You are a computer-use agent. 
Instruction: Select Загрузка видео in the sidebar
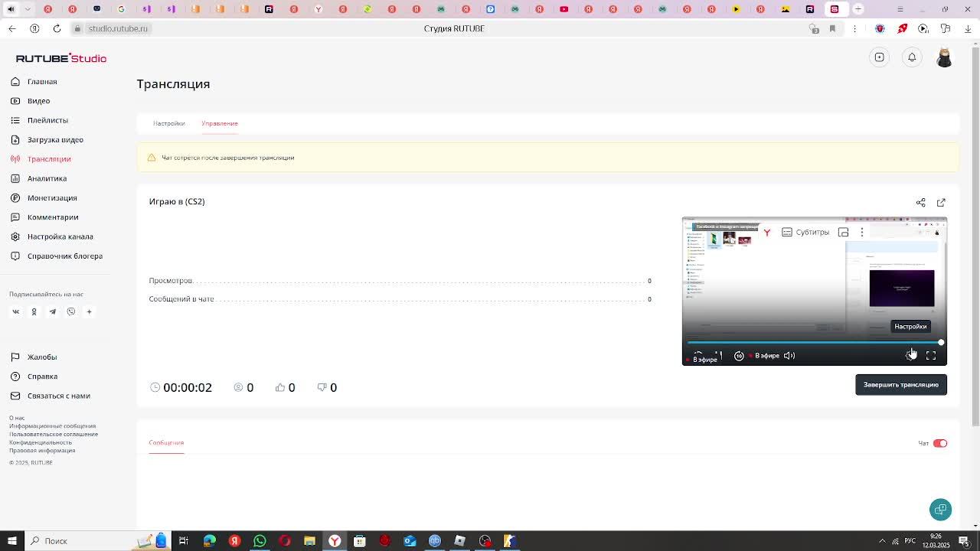55,140
